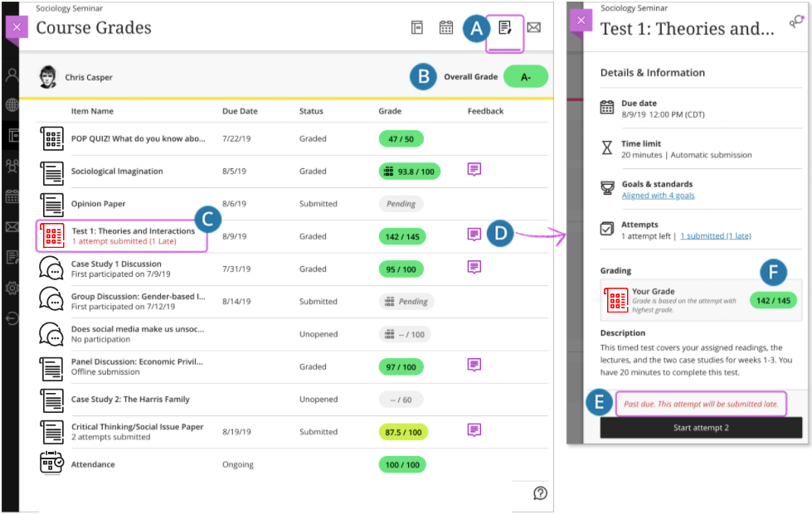Screen dimensions: 812x514
Task: Click Chris Casper profile picture
Action: pos(48,76)
